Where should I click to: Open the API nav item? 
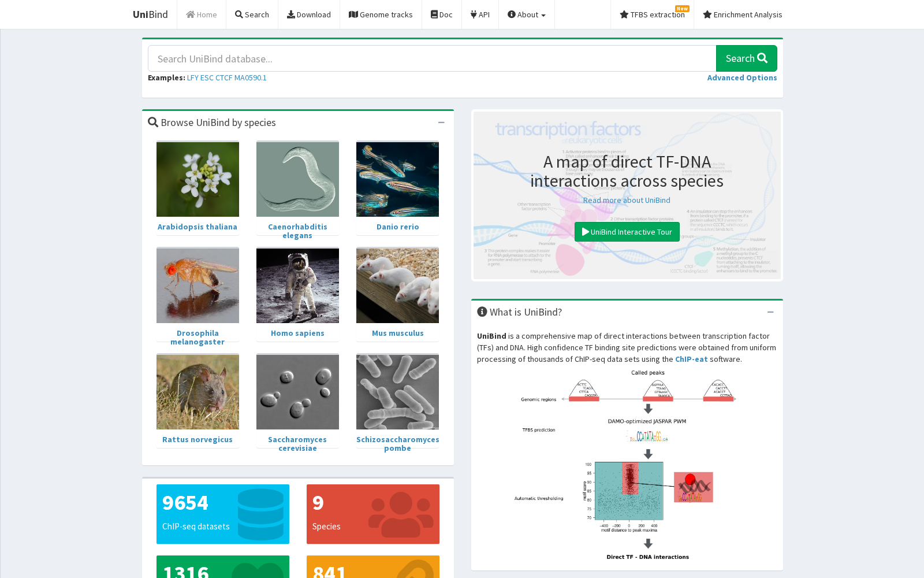(480, 14)
